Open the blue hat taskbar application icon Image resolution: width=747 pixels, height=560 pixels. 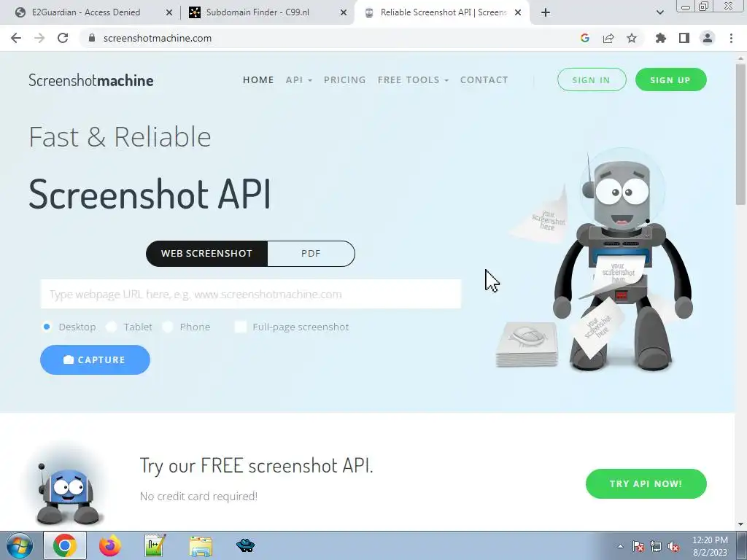pos(246,545)
